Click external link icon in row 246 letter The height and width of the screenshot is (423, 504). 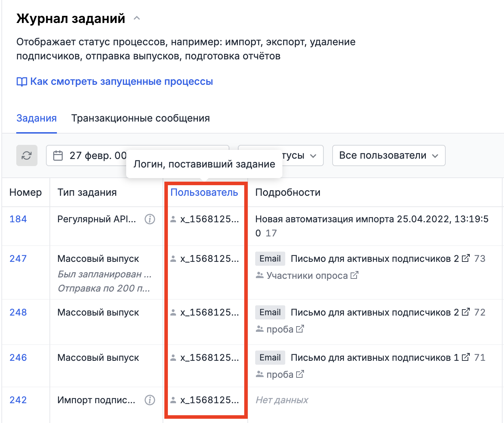(466, 357)
